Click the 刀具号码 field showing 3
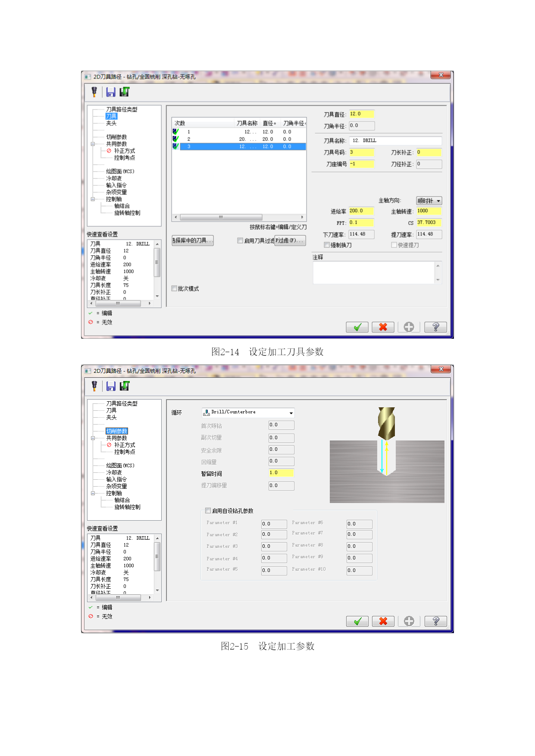 pos(362,152)
